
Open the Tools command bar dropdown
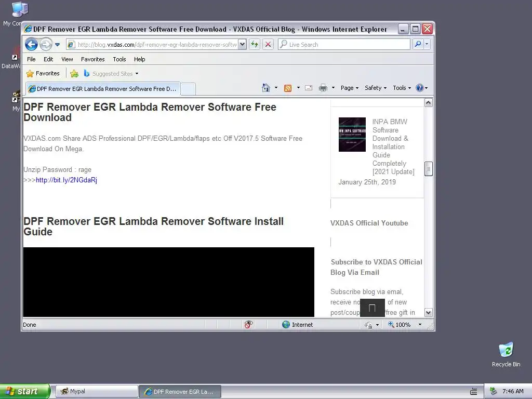point(402,88)
